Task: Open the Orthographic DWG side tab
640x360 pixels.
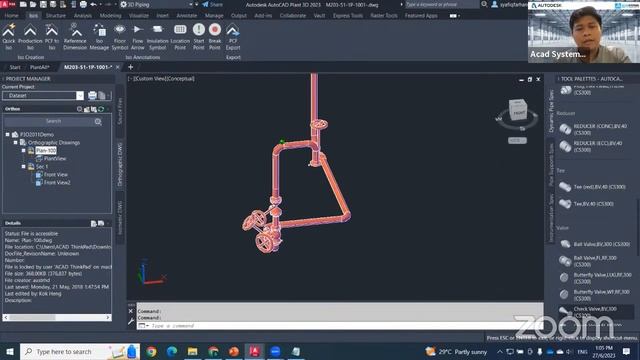Action: coord(120,164)
